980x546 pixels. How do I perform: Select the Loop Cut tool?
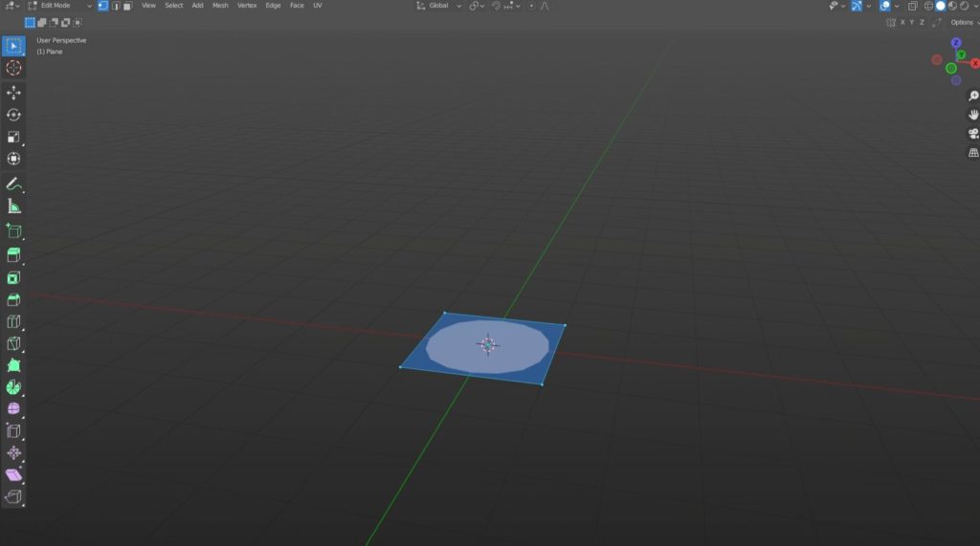(13, 322)
